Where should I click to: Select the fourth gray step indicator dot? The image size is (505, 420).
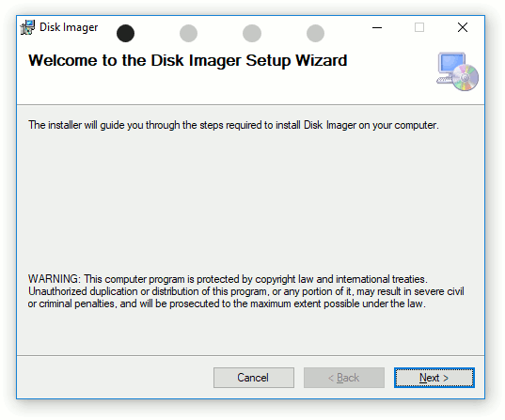pyautogui.click(x=315, y=33)
